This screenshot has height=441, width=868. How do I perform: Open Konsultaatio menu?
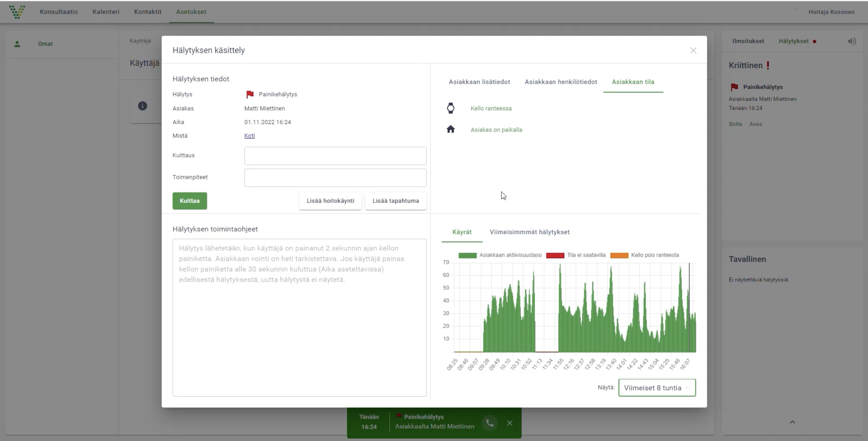pos(59,12)
